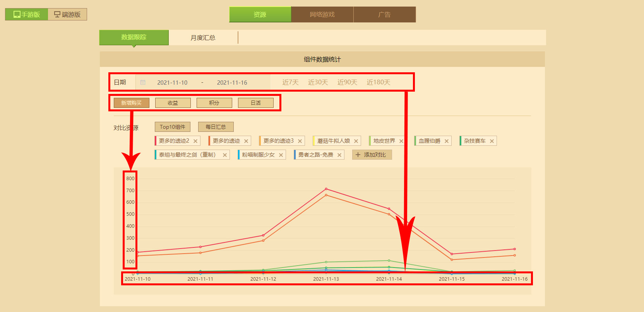644x312 pixels.
Task: Select the 收益 metric
Action: pyautogui.click(x=173, y=103)
